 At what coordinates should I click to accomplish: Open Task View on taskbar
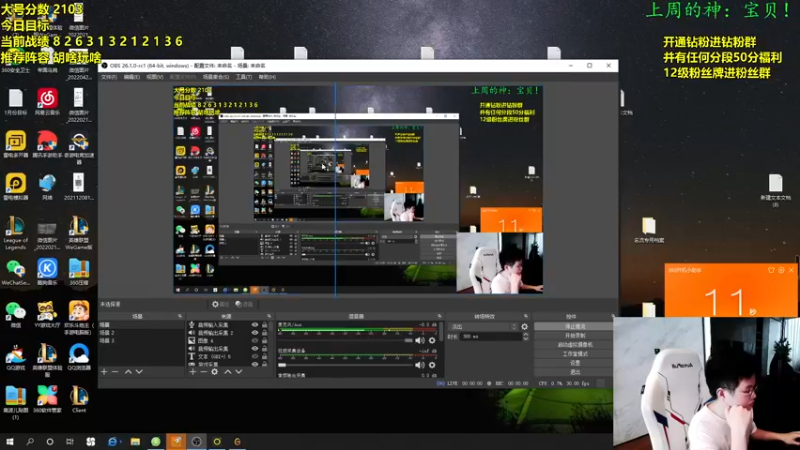tap(70, 442)
